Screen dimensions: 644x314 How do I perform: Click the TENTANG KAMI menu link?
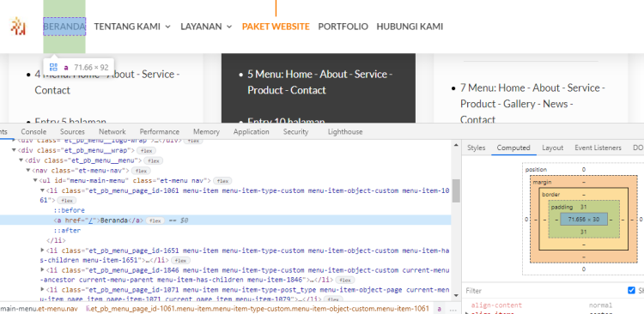(127, 27)
